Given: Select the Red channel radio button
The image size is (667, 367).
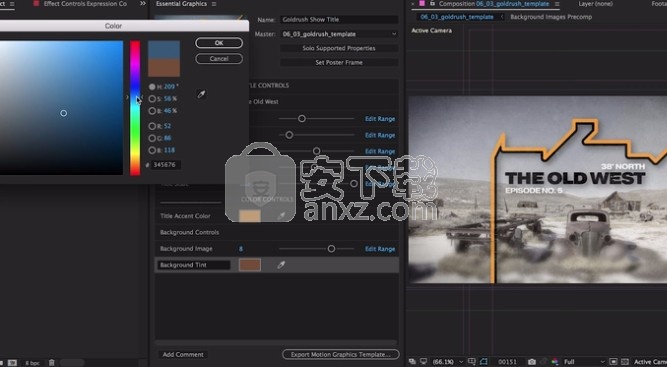Looking at the screenshot, I should tap(152, 126).
